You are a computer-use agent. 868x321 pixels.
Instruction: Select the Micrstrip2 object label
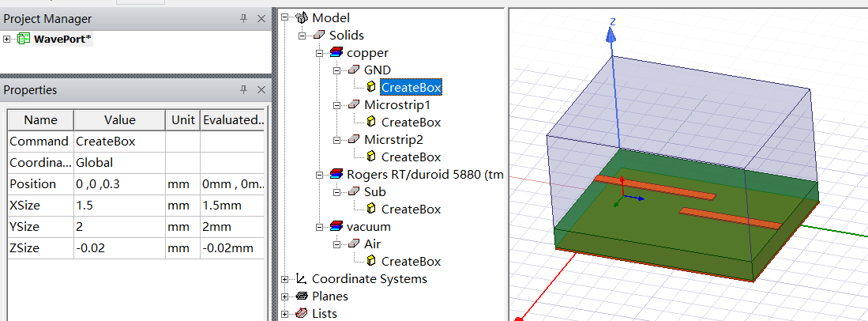click(393, 140)
